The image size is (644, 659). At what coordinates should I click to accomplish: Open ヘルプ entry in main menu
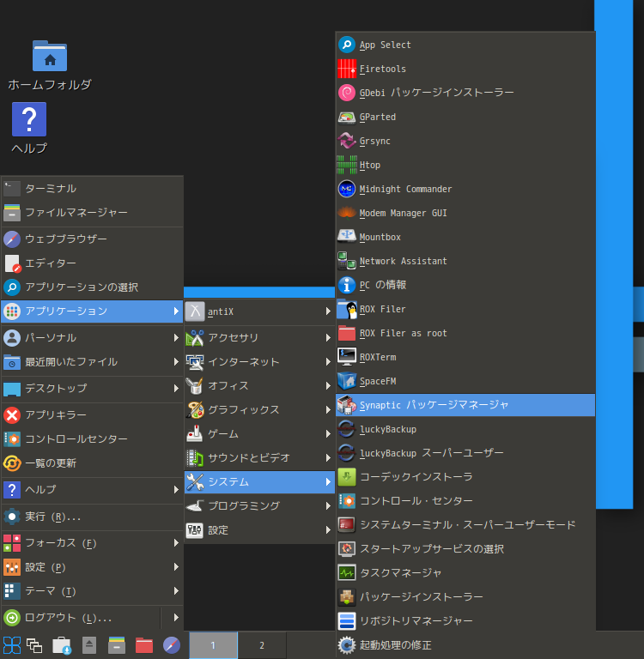pos(92,490)
